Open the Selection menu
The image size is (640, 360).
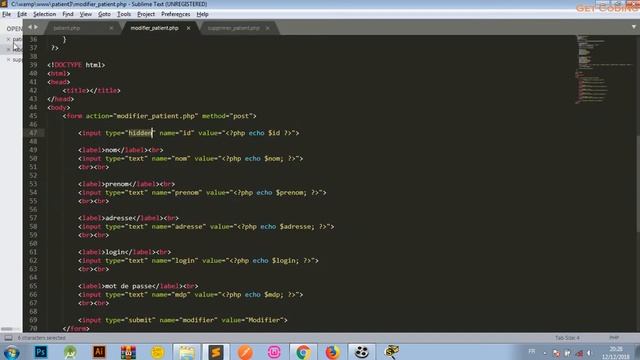click(x=44, y=14)
